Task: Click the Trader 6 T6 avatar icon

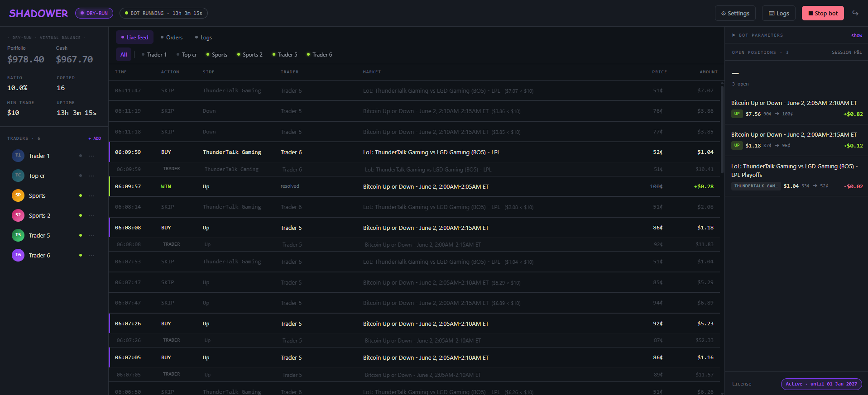Action: (18, 255)
